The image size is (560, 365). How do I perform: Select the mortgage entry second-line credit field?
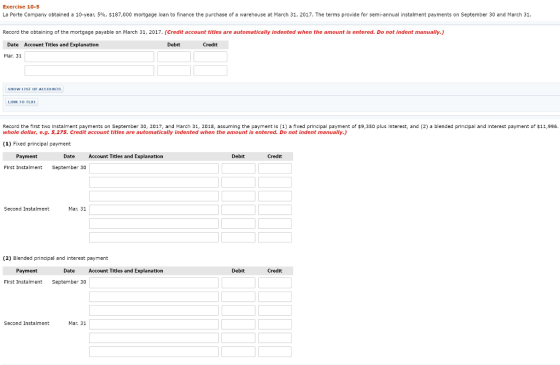(x=210, y=70)
